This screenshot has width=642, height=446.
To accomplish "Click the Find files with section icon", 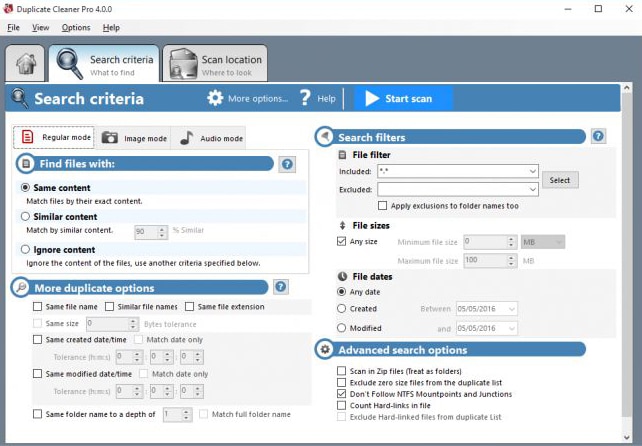I will point(26,164).
